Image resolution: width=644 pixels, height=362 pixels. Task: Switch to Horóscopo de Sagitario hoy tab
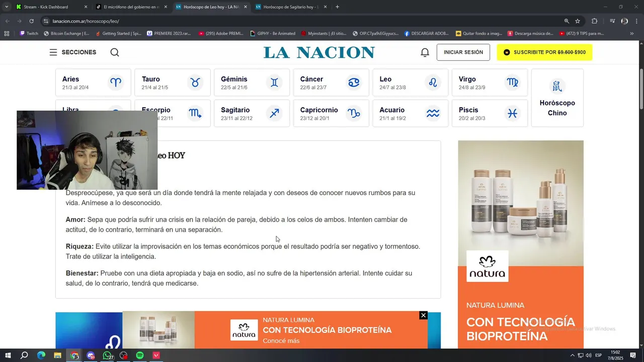click(x=290, y=7)
